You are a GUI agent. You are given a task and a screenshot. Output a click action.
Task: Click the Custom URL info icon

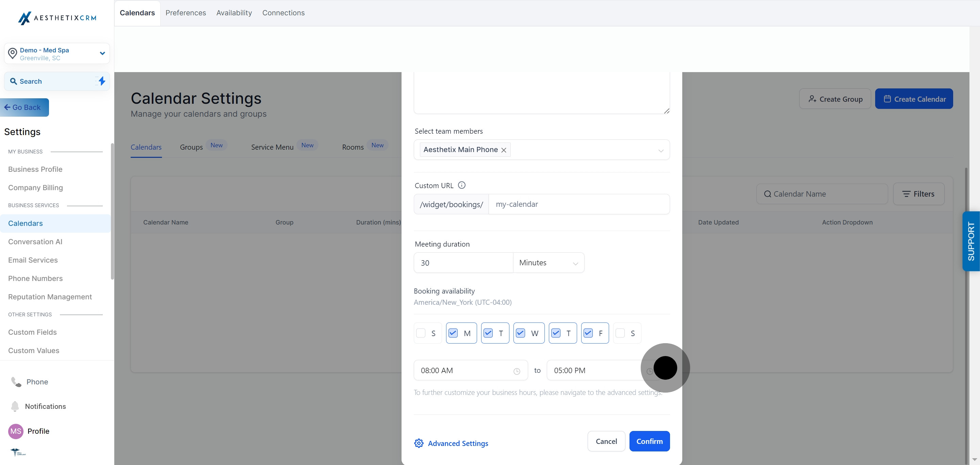[461, 185]
